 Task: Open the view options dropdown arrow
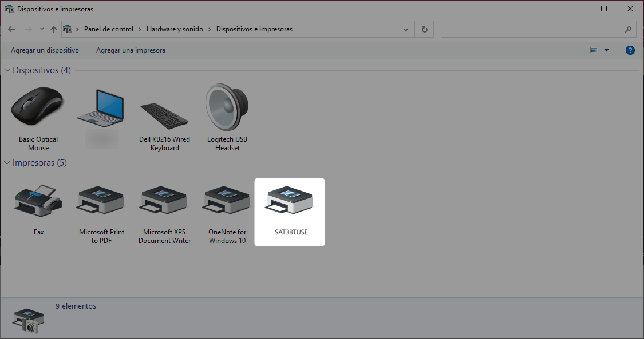point(606,50)
